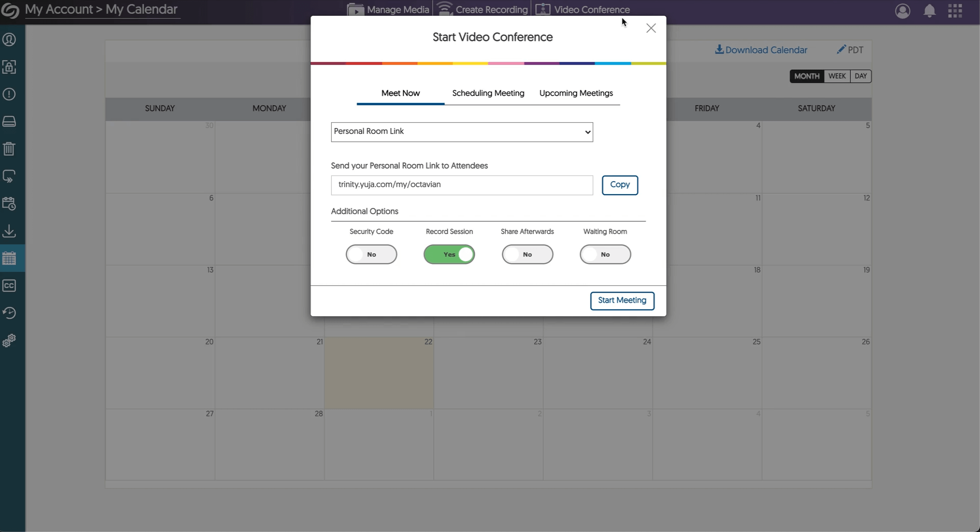Image resolution: width=980 pixels, height=532 pixels.
Task: Click the account avatar icon in header
Action: (x=903, y=11)
